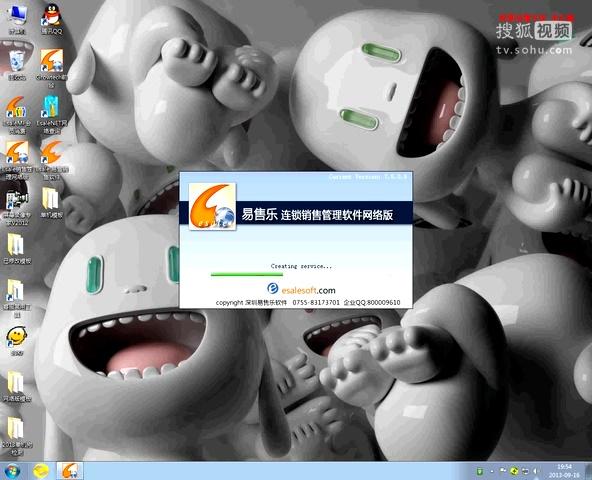Click the green shield tray icon
This screenshot has height=480, width=592.
[479, 471]
